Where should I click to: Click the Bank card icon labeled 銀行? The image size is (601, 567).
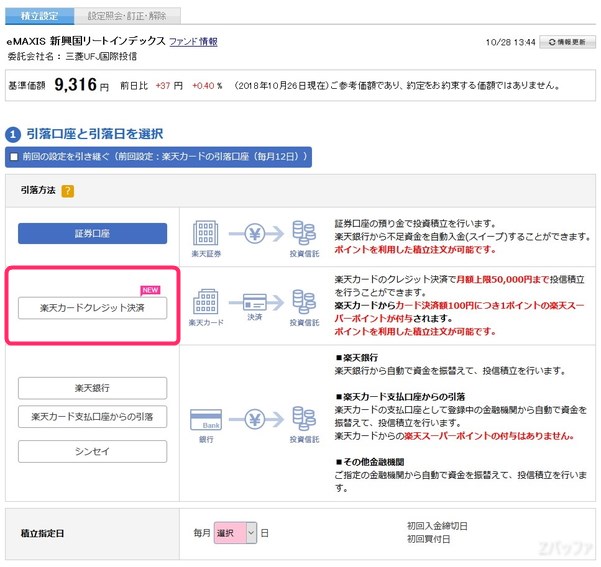(x=206, y=419)
